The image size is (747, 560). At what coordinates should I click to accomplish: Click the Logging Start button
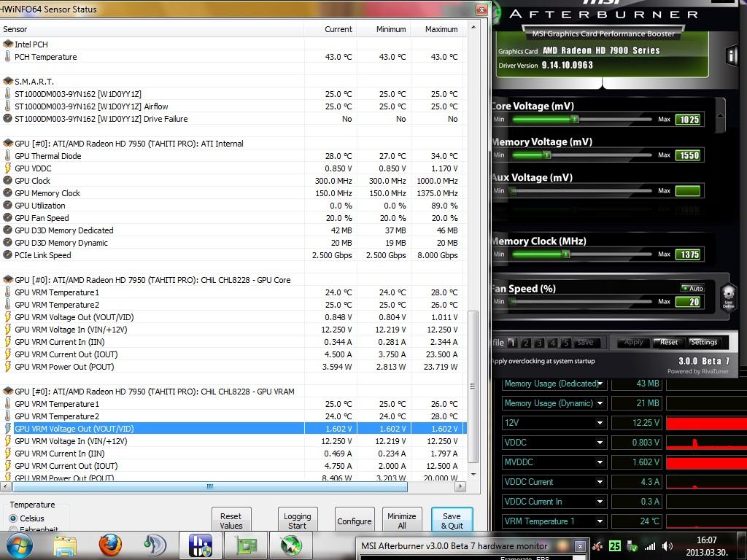point(298,521)
